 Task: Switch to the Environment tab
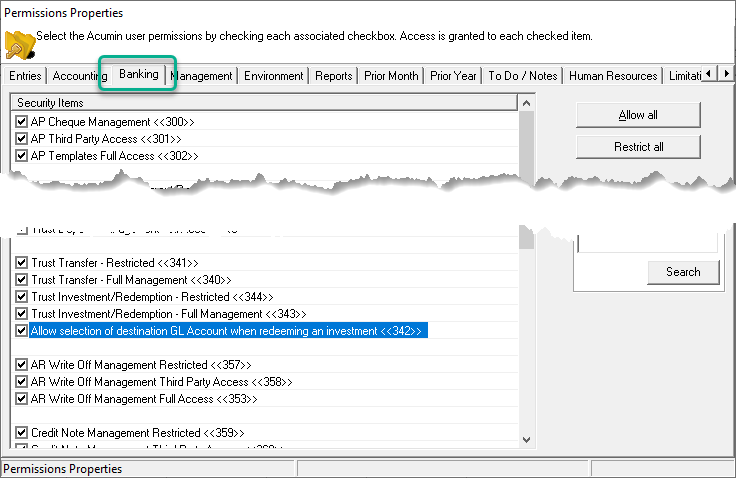tap(274, 76)
